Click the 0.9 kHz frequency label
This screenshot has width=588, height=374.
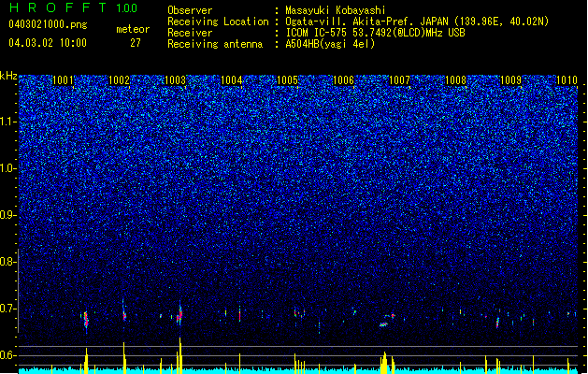pos(7,215)
